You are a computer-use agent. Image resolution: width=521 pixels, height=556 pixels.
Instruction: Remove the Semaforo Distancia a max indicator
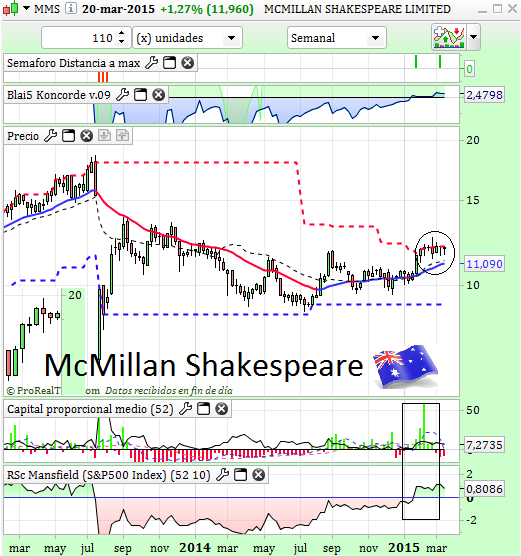coord(188,63)
